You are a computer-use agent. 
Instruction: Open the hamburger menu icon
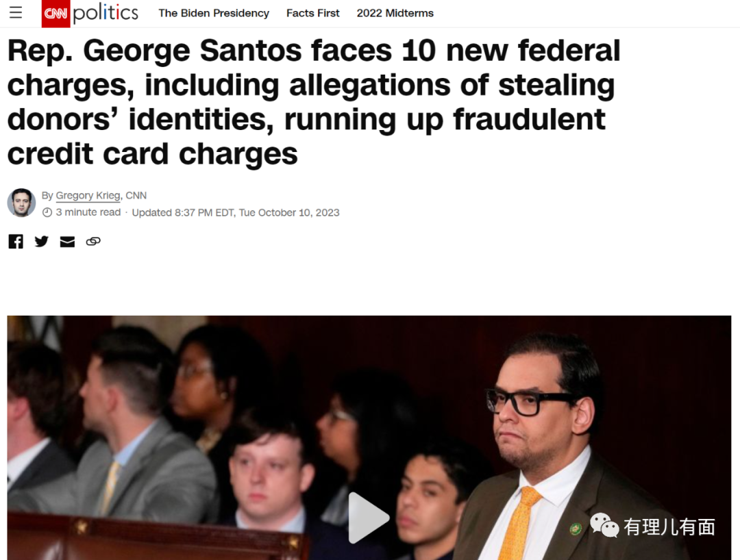point(16,13)
